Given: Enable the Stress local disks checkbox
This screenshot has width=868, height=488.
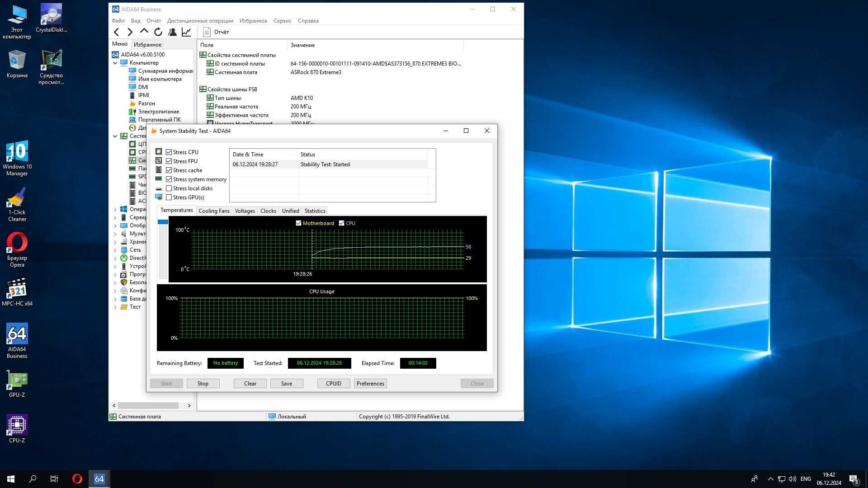Looking at the screenshot, I should pyautogui.click(x=169, y=188).
